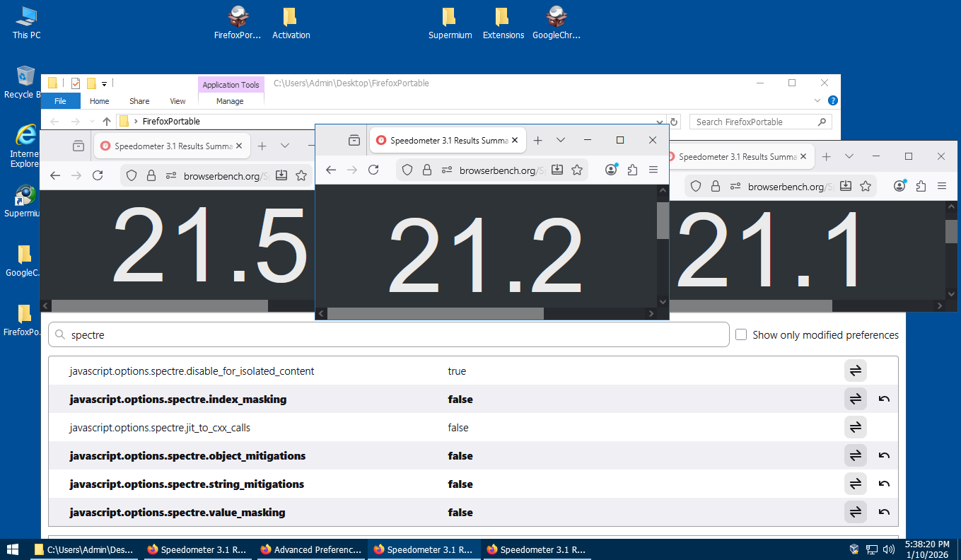Open the Share tab in File Explorer
This screenshot has width=961, height=560.
point(139,101)
